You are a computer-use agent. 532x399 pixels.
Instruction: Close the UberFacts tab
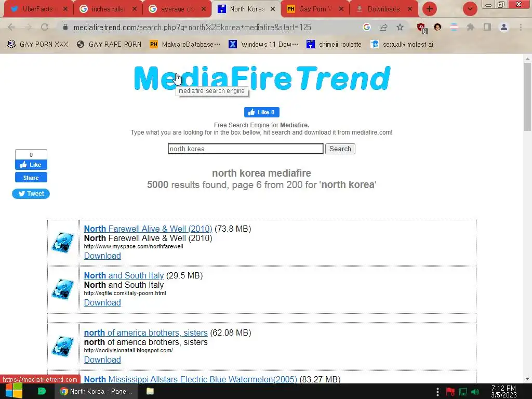click(65, 9)
